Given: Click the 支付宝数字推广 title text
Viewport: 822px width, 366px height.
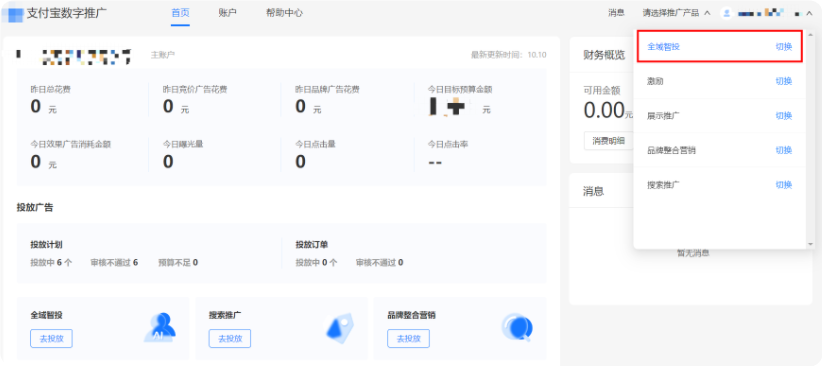Looking at the screenshot, I should pos(67,13).
